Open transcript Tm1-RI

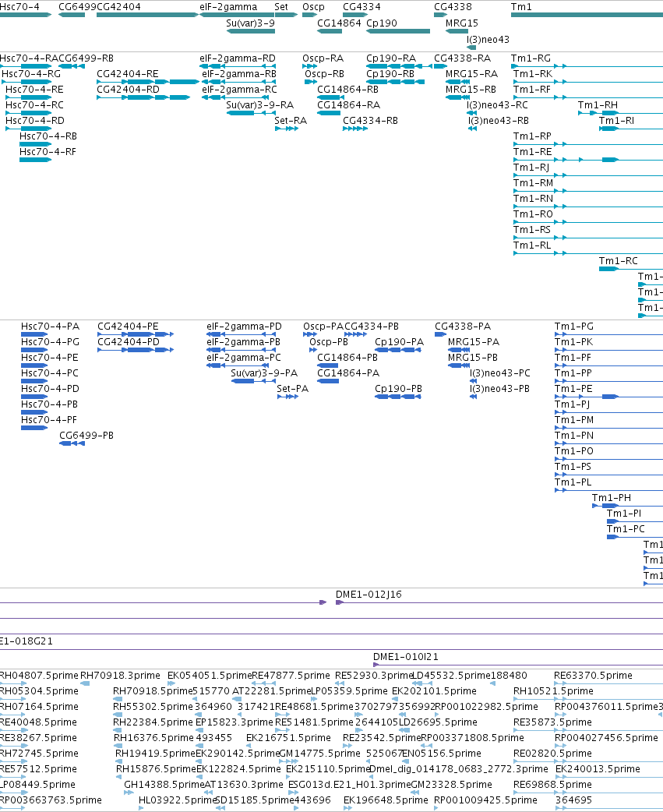616,120
